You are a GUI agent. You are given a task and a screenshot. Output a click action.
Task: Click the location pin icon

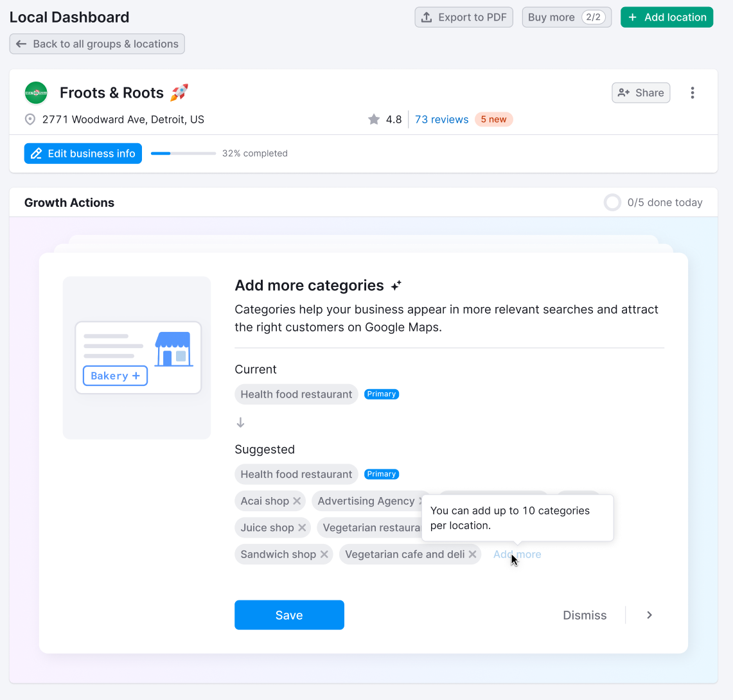point(30,119)
